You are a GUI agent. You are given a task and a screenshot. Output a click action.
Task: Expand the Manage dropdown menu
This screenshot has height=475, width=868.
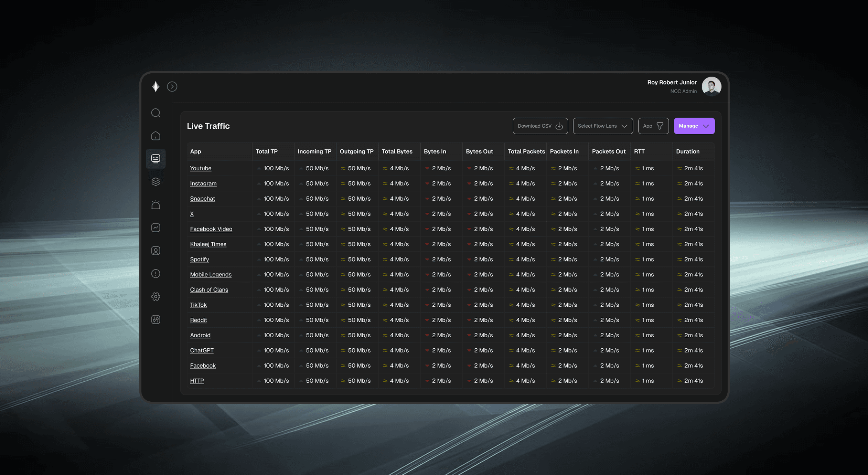694,126
